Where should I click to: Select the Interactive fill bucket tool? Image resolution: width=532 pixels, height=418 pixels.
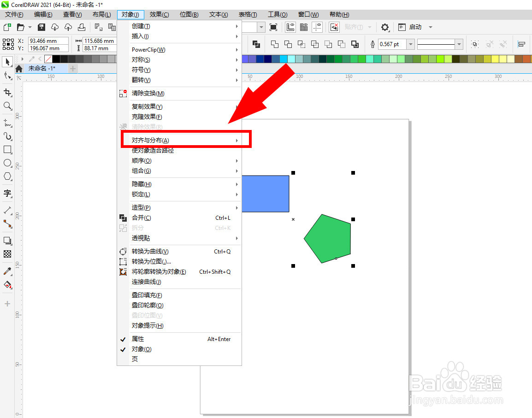click(7, 284)
